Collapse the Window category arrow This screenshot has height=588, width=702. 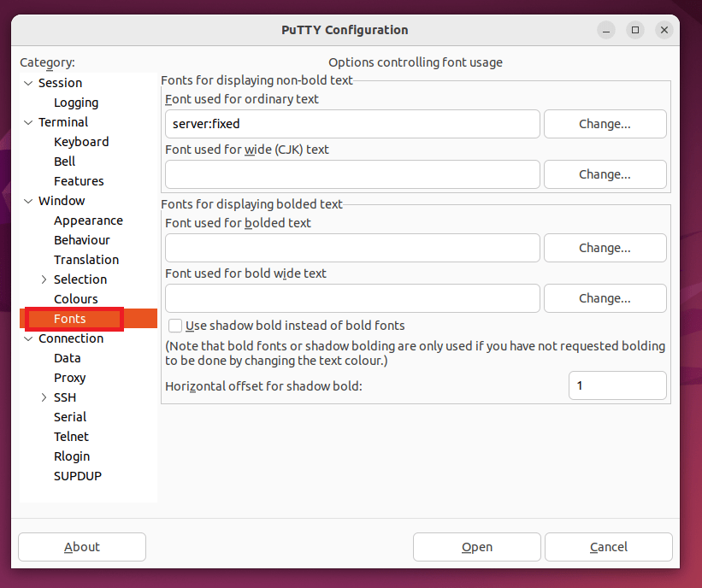[28, 201]
